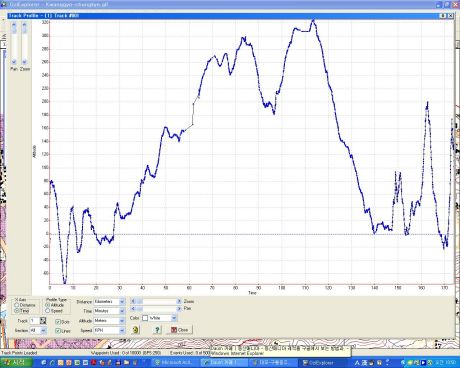
Task: Open the Speed units KPH dropdown
Action: (x=109, y=330)
